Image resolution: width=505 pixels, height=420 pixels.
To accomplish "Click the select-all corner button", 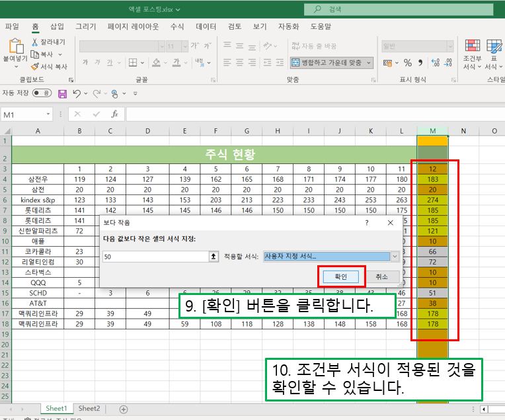I will coord(6,131).
